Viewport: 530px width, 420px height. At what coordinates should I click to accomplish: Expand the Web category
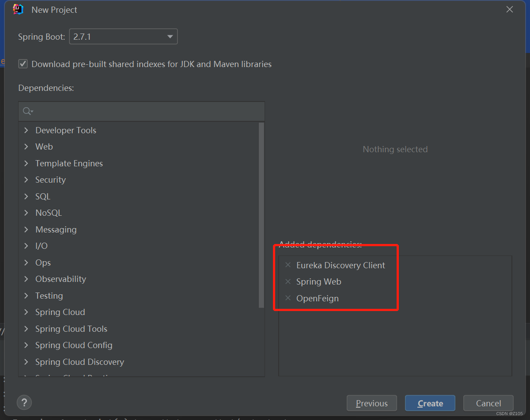(26, 146)
